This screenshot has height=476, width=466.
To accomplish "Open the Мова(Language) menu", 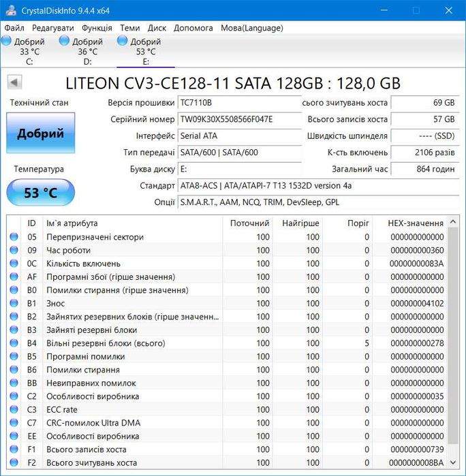I will tap(252, 28).
